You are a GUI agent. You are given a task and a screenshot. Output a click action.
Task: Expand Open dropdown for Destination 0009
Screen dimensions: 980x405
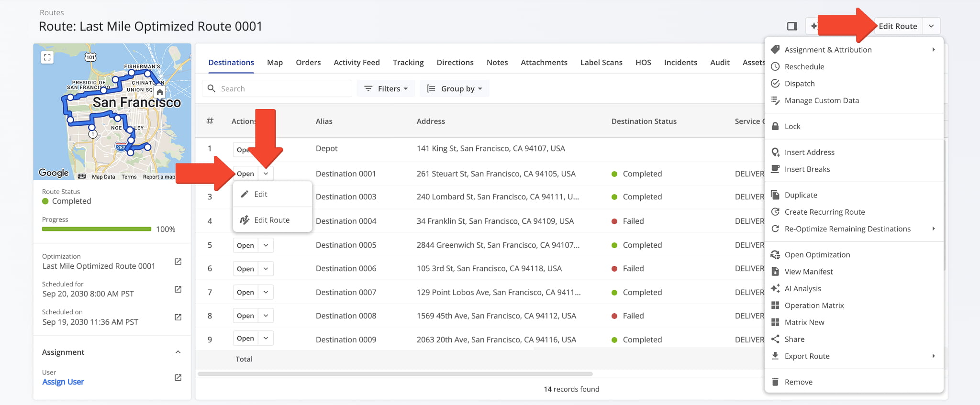[266, 338]
